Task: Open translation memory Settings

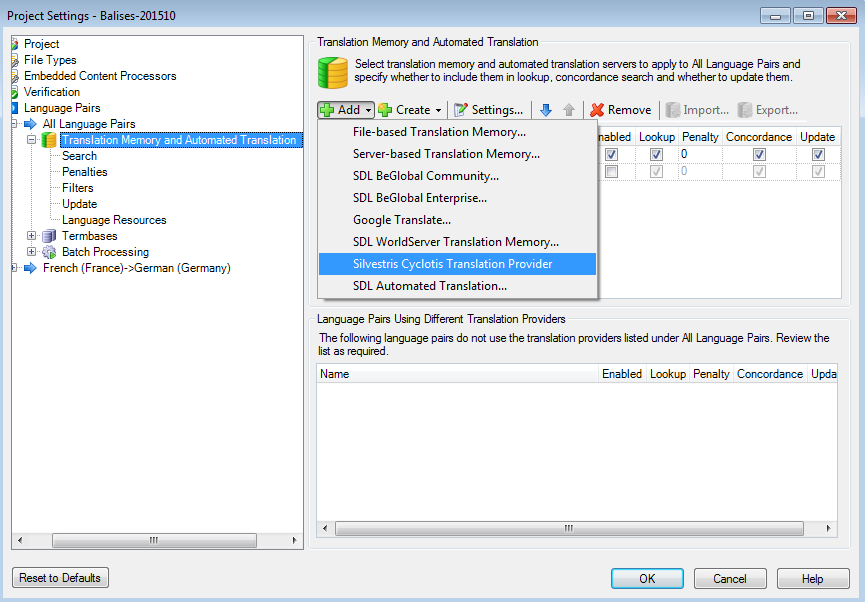Action: pyautogui.click(x=489, y=110)
